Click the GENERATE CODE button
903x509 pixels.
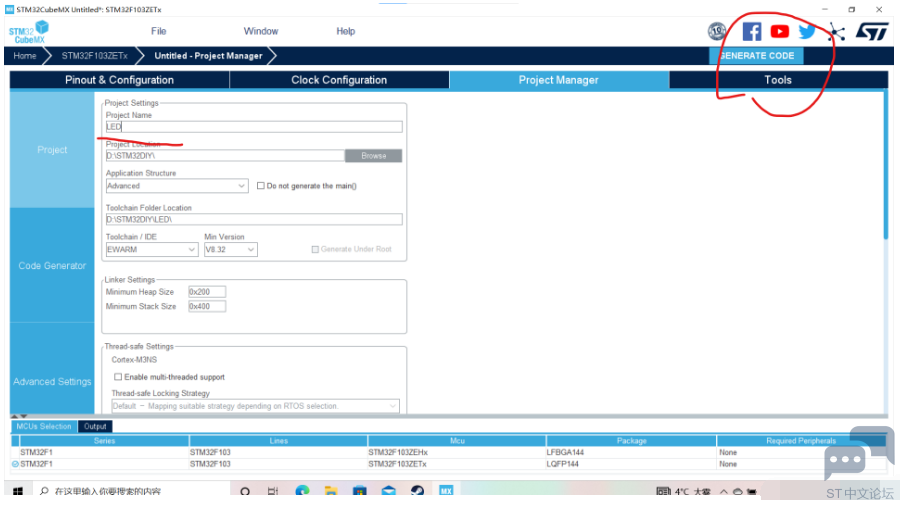[x=756, y=56]
